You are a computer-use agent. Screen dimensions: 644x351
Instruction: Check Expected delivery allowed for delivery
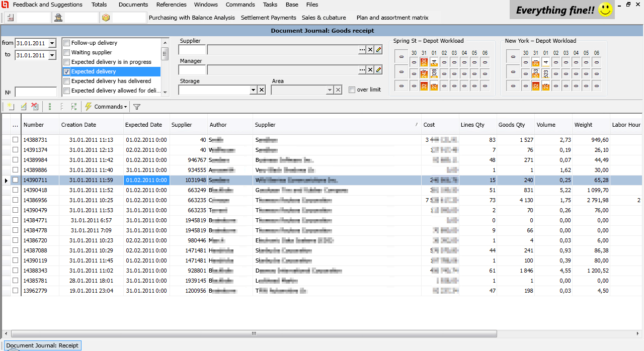[66, 91]
